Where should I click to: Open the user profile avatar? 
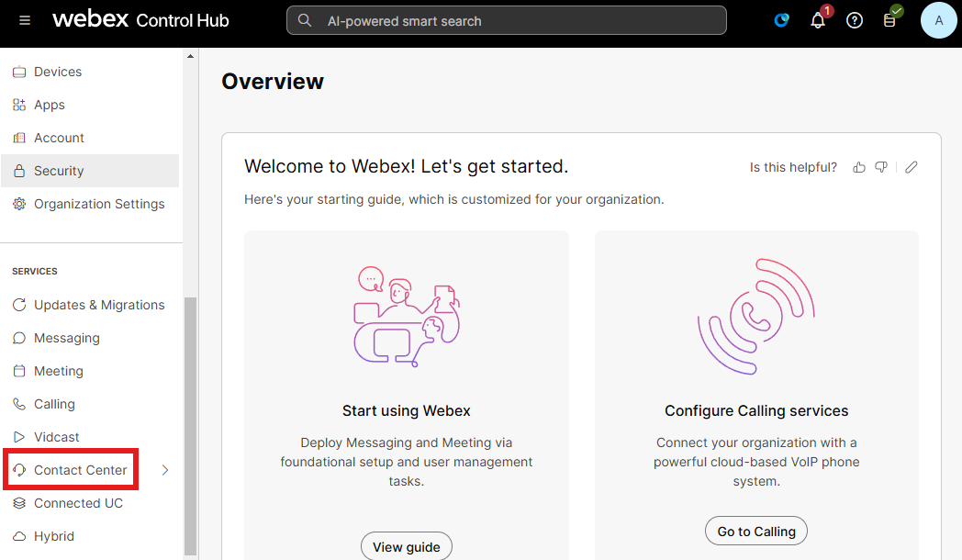pyautogui.click(x=938, y=20)
